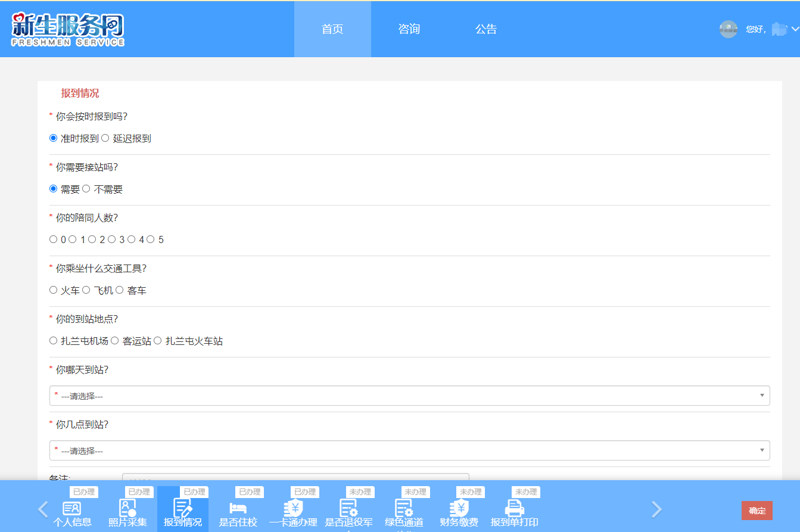Click the 备注 input field

(x=295, y=477)
